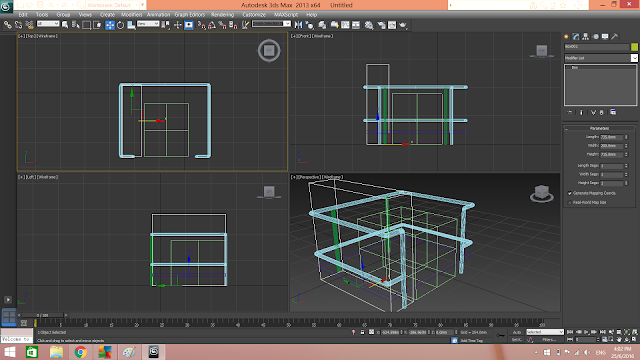Click the time slider 0 / 100 button
Screen dimensions: 640x360
tap(42, 315)
